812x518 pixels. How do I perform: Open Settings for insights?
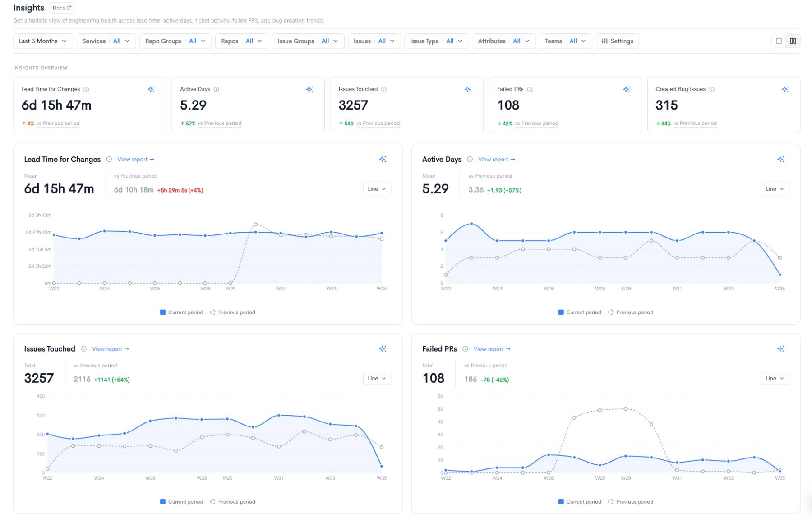point(617,41)
